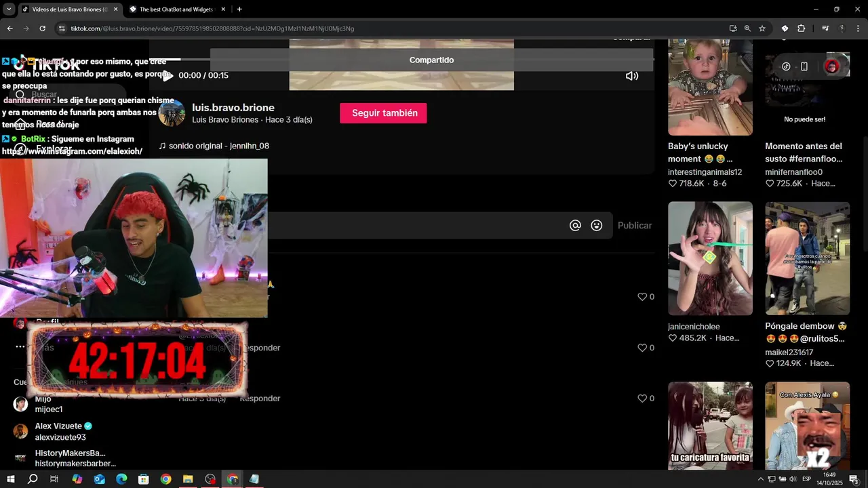Open the notification center icon

pos(854,479)
